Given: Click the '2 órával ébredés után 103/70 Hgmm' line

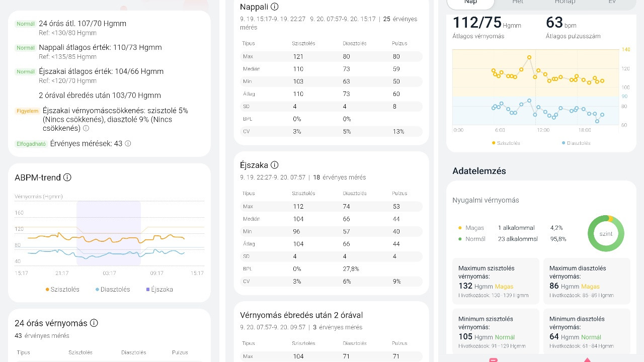Looking at the screenshot, I should pos(100,95).
